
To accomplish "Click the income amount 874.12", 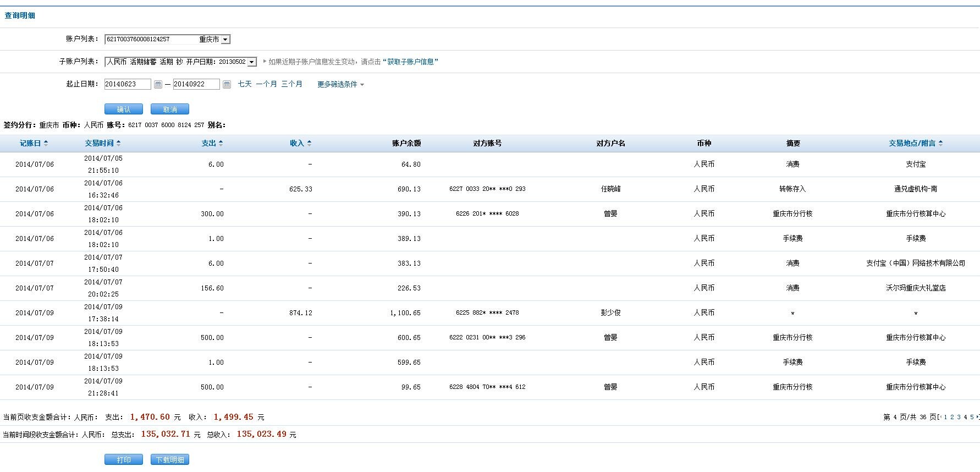I will [301, 312].
